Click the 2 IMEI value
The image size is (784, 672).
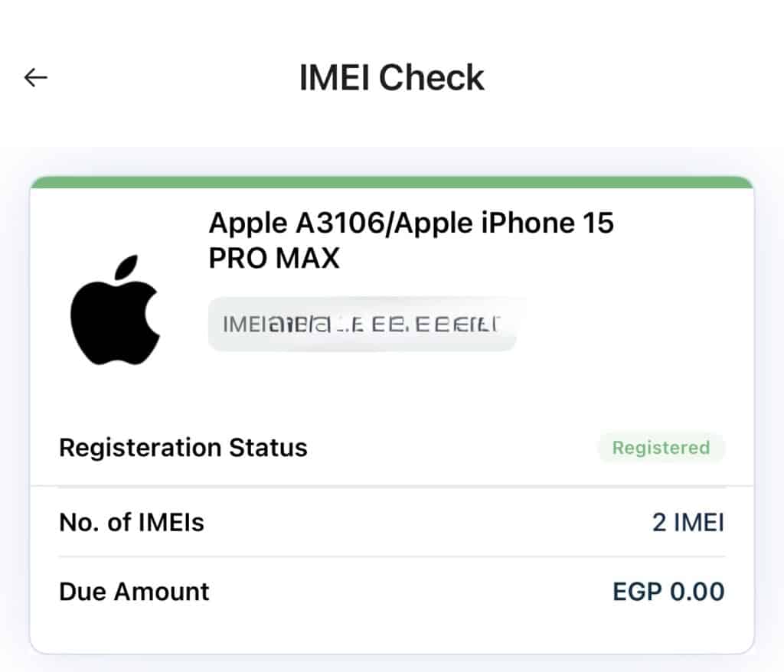click(x=688, y=523)
